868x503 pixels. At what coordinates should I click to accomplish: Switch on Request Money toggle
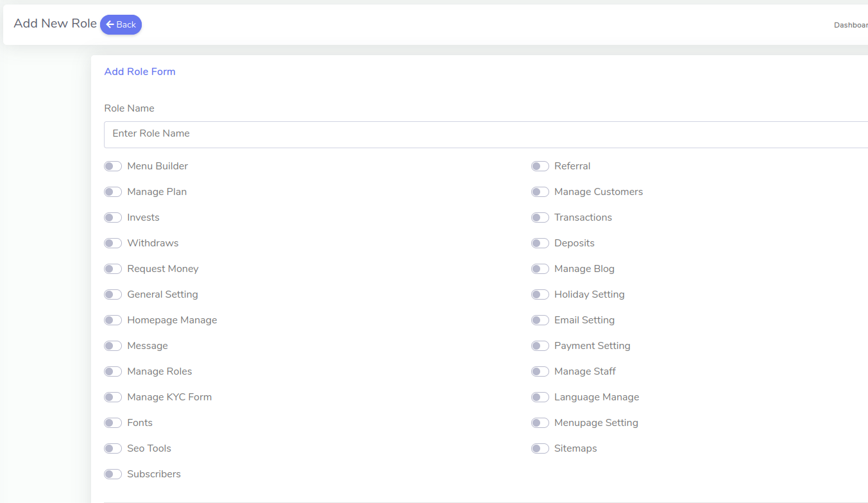[x=113, y=269]
